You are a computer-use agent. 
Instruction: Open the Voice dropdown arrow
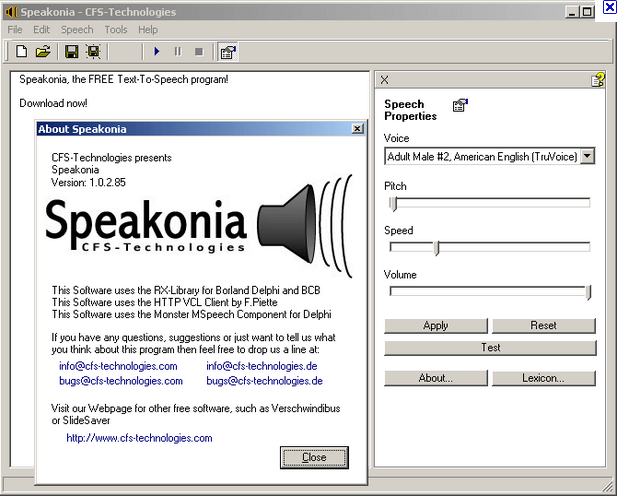tap(587, 156)
